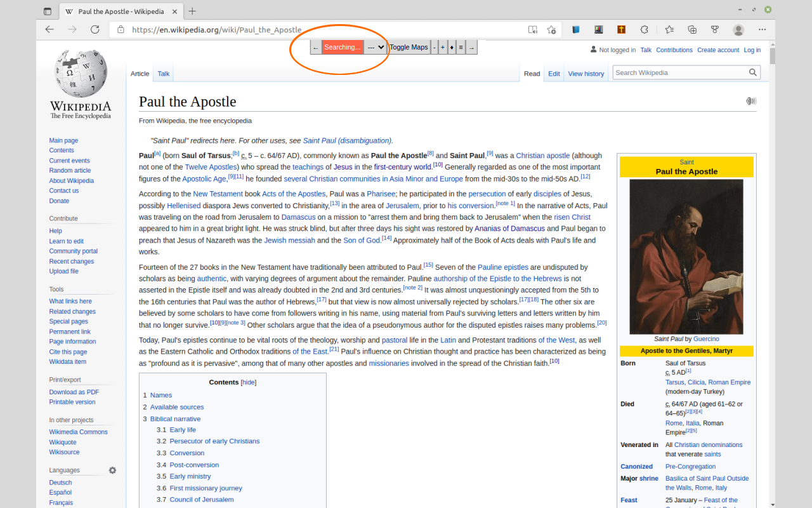Viewport: 812px width, 508px height.
Task: Click Cite this page link
Action: [x=68, y=352]
